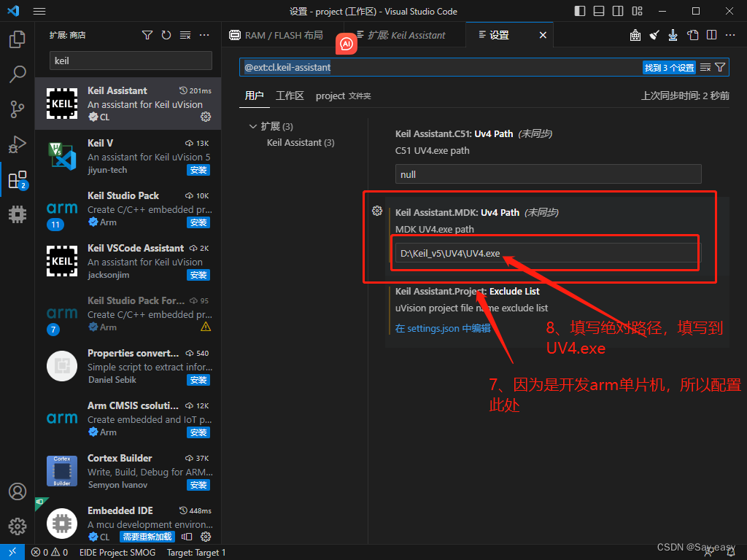Switch to the 扩展: Keil Assistant tab
Viewport: 747px width, 560px height.
[406, 35]
